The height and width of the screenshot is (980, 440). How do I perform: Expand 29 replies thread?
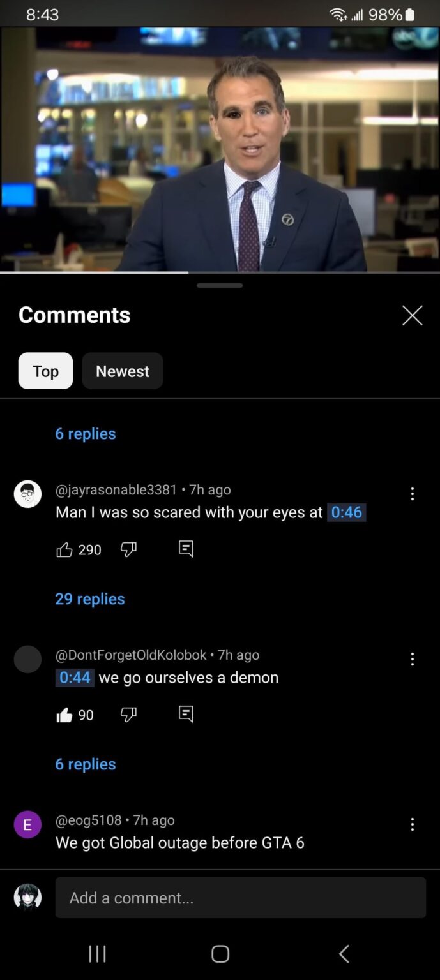click(x=90, y=599)
